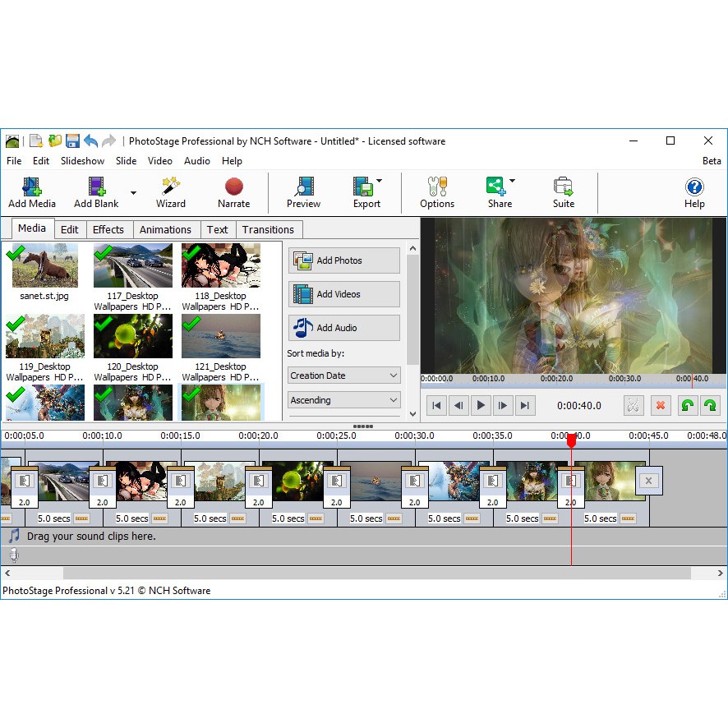
Task: Open the Ascending order dropdown
Action: coord(343,400)
